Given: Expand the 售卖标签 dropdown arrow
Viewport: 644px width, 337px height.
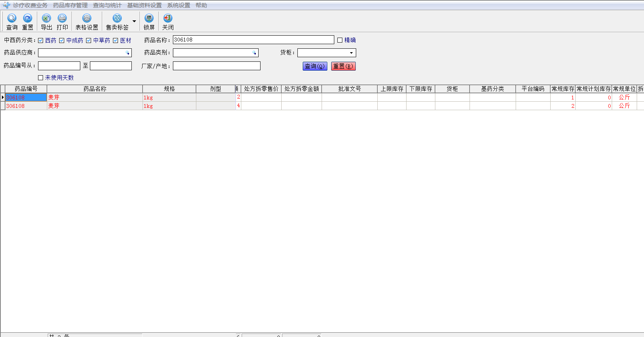Looking at the screenshot, I should pyautogui.click(x=134, y=21).
